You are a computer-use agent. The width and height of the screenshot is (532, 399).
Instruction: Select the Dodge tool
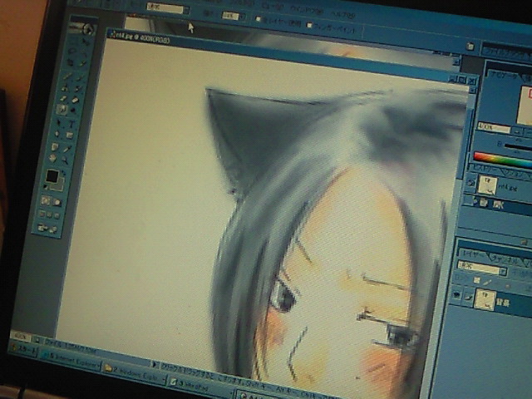73,111
